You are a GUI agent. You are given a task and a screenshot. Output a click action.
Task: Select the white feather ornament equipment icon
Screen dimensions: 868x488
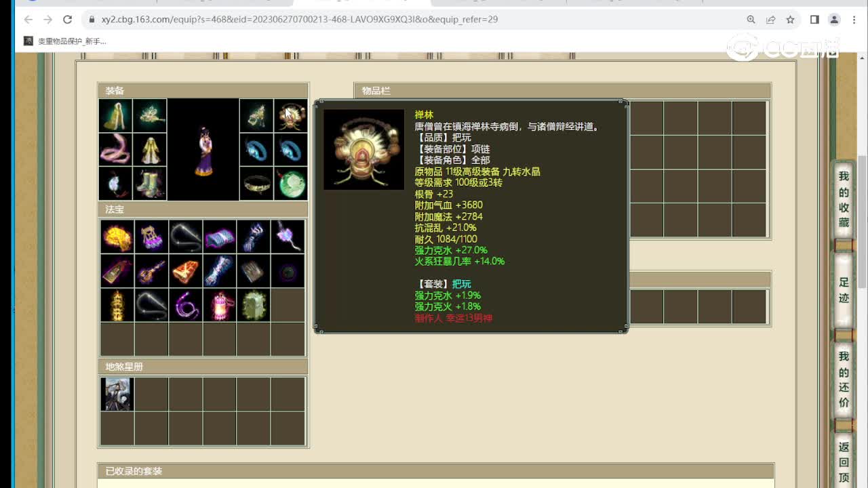(x=116, y=184)
